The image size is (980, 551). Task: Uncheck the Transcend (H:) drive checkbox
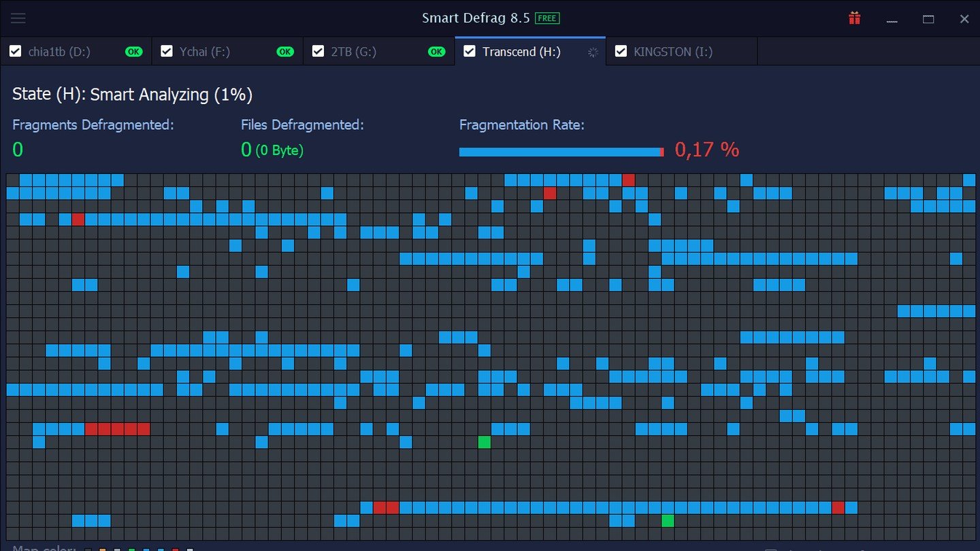coord(469,52)
